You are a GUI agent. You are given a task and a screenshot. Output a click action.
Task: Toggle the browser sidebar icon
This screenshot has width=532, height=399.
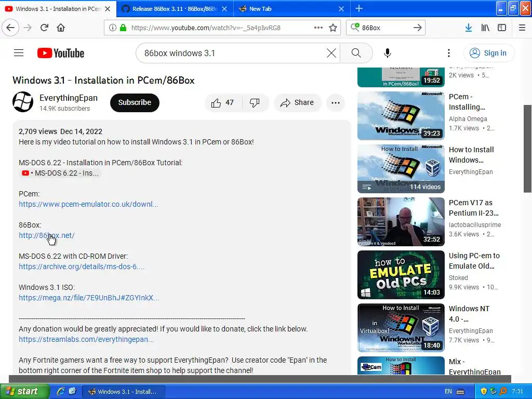coord(502,28)
